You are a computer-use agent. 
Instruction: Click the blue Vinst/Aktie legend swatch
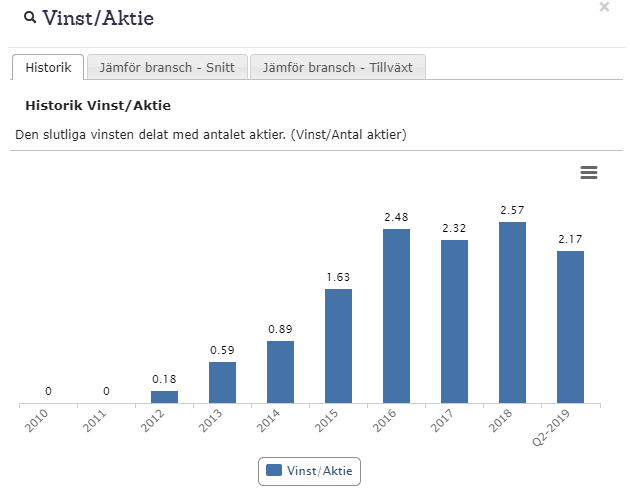point(274,470)
